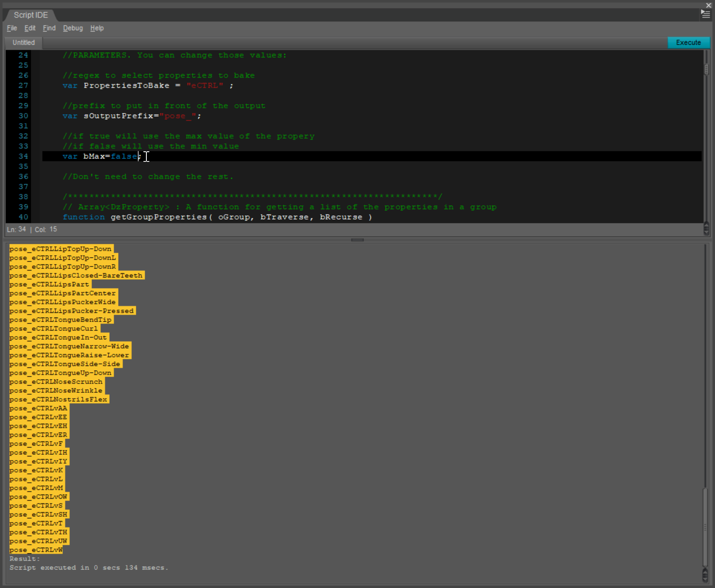Click the getGroupProperties function name
This screenshot has width=715, height=588.
[x=159, y=217]
